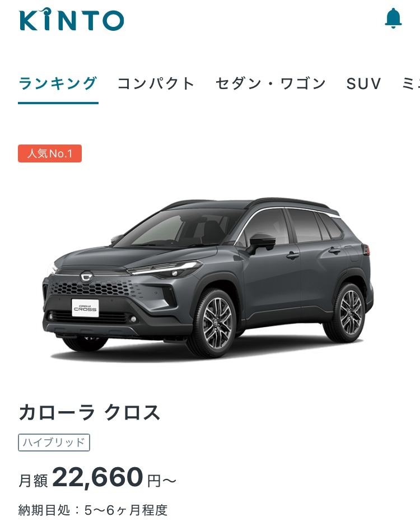Screen dimensions: 420x526
Task: Click the car's front wheel
Action: [x=213, y=323]
